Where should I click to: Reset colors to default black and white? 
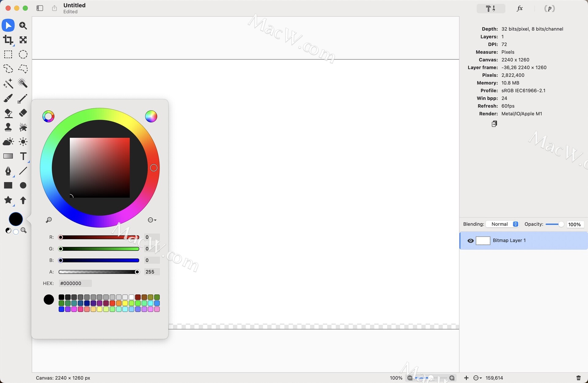pos(8,231)
